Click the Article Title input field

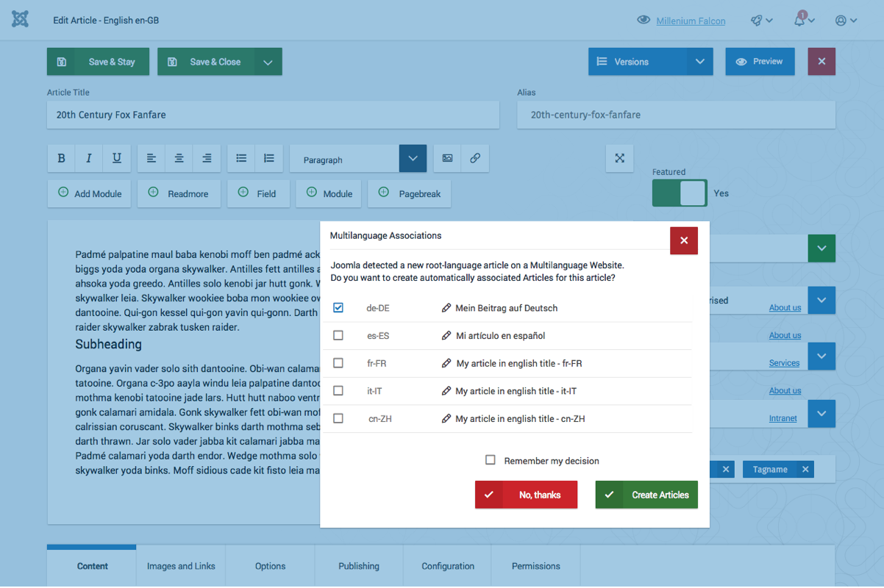(x=273, y=115)
